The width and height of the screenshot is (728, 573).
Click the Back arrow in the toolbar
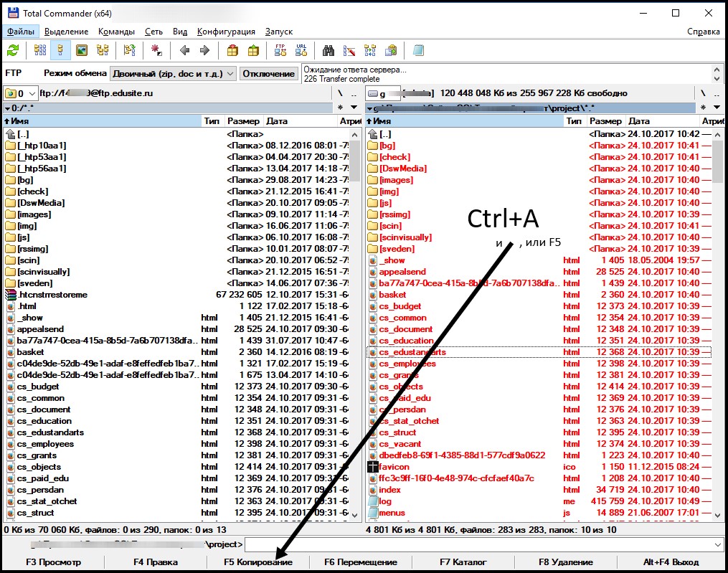click(x=184, y=50)
